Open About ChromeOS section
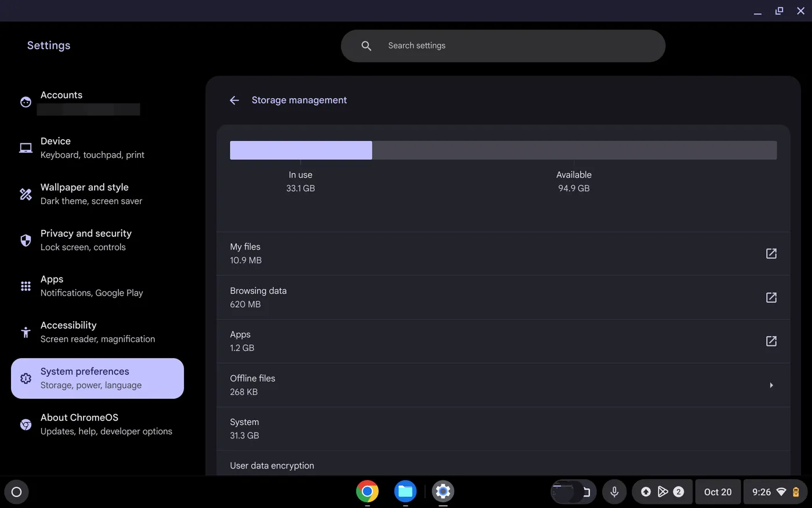 click(x=97, y=424)
